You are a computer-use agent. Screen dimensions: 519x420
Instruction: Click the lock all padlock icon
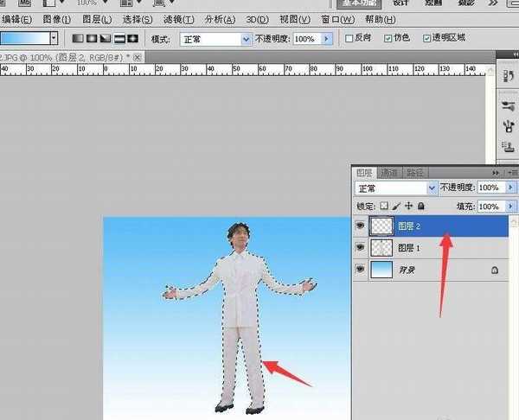click(x=420, y=207)
